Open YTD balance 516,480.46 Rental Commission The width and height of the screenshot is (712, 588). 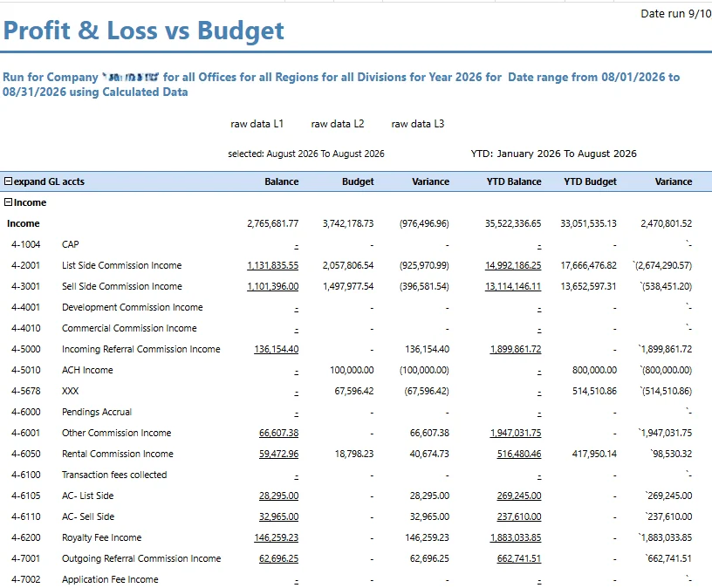coord(519,454)
